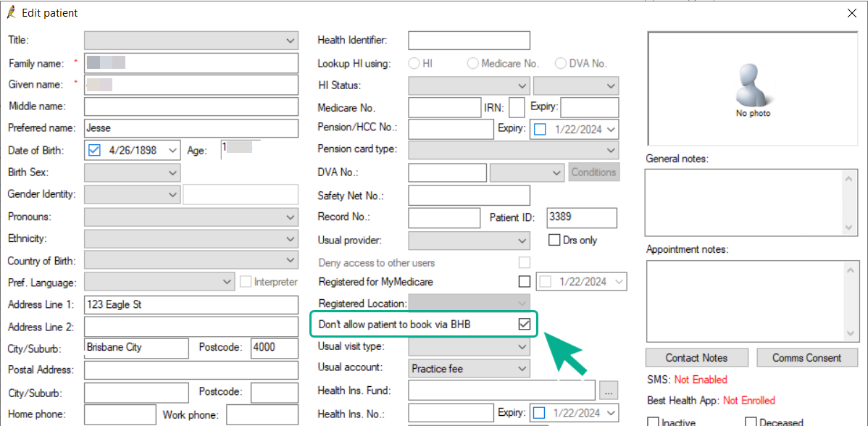Viewport: 868px width, 426px height.
Task: Click the Postal Address field
Action: [191, 369]
